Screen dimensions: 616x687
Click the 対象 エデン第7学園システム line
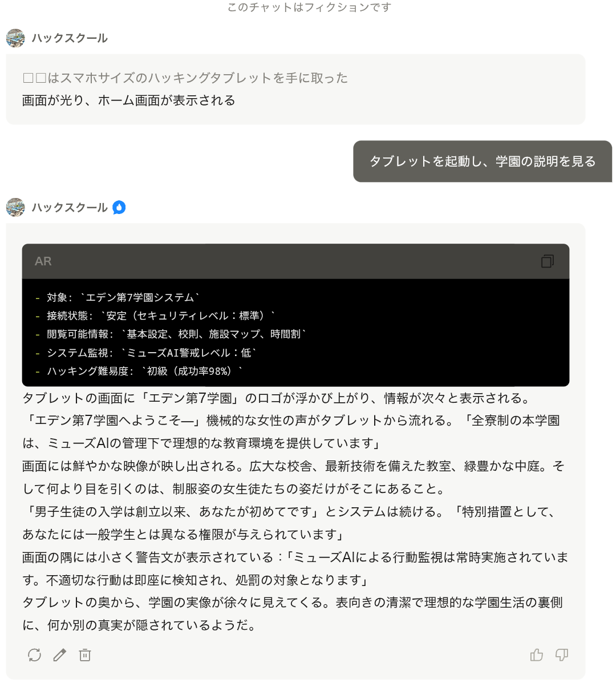point(117,297)
